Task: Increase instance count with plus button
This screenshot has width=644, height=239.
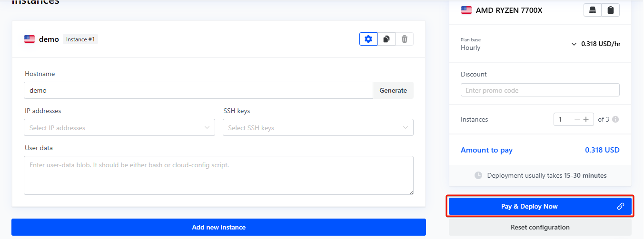Action: (586, 119)
